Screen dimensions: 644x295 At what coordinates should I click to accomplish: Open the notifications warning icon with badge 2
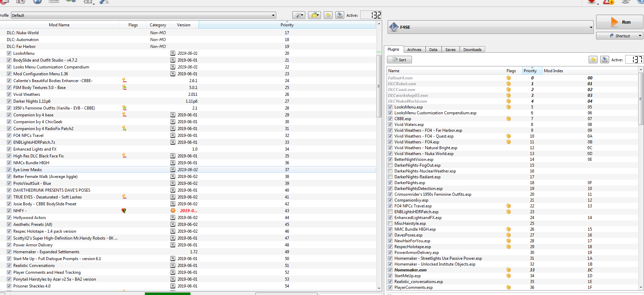pos(609,2)
